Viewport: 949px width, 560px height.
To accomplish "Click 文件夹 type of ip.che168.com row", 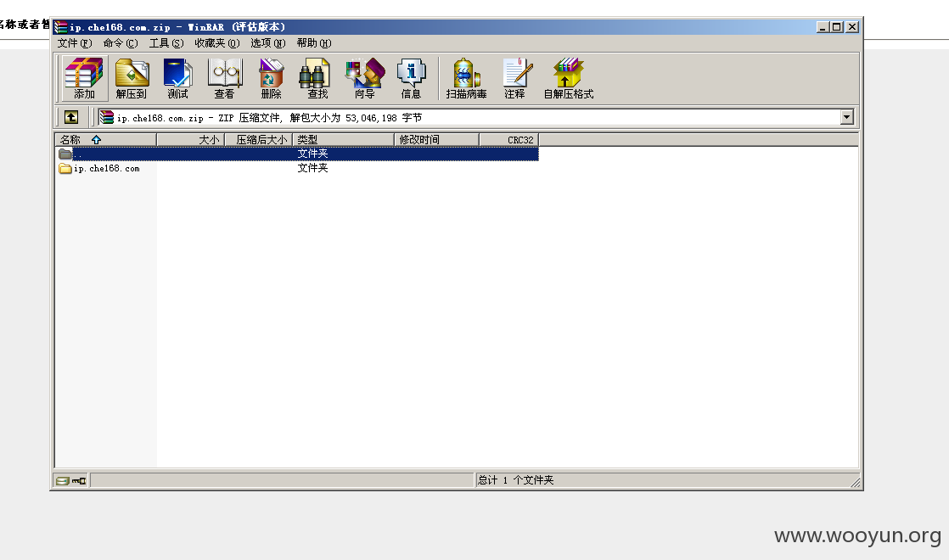I will pyautogui.click(x=313, y=168).
